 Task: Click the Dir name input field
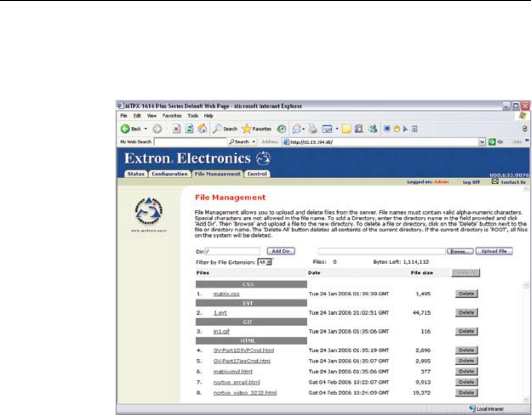[233, 251]
